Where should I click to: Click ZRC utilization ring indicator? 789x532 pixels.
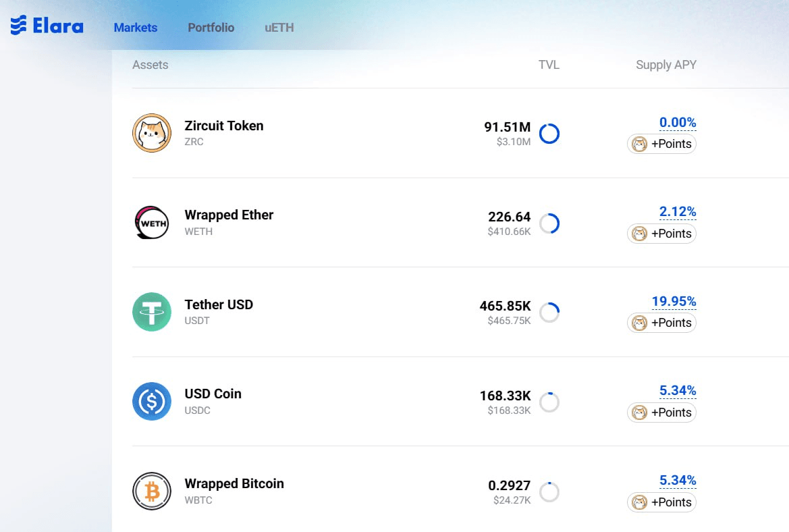pyautogui.click(x=549, y=134)
